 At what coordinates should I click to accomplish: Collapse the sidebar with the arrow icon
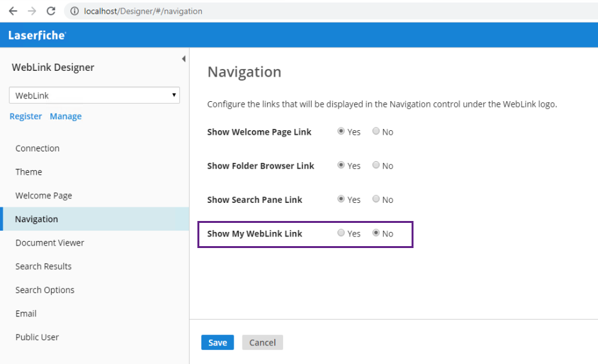pyautogui.click(x=183, y=59)
